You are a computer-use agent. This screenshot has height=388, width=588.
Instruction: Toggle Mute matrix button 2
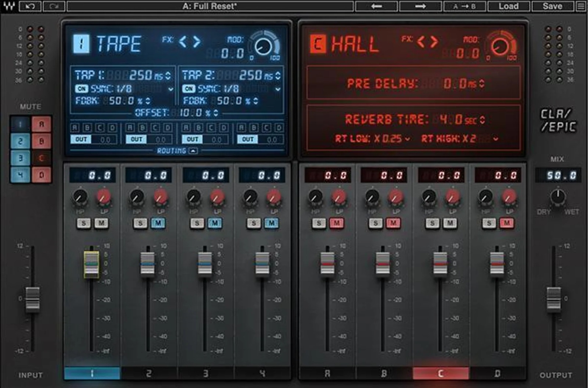tap(20, 141)
